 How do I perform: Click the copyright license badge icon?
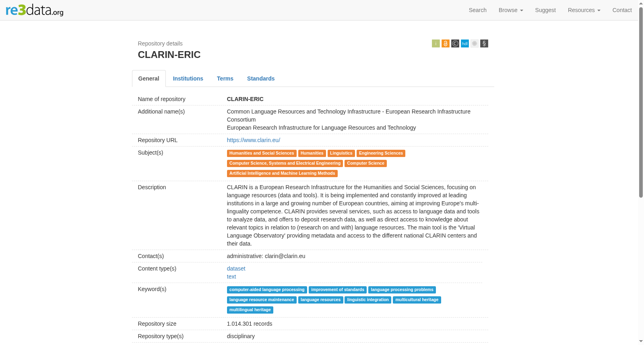click(x=455, y=43)
